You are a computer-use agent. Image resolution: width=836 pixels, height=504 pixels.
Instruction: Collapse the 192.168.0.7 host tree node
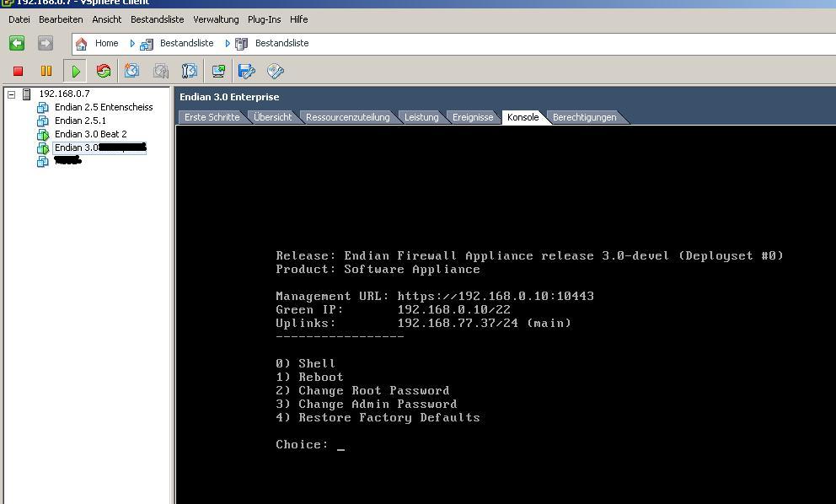12,94
